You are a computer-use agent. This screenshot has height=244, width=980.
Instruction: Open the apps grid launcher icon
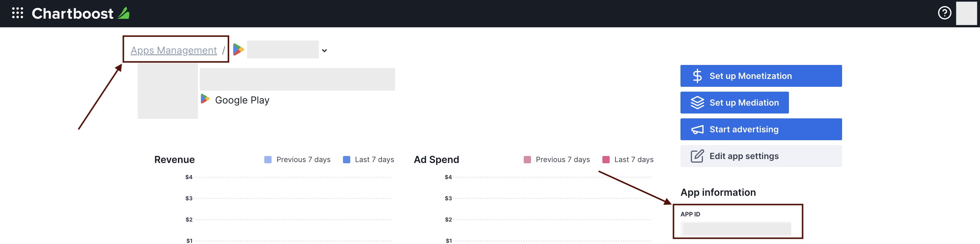click(x=18, y=13)
